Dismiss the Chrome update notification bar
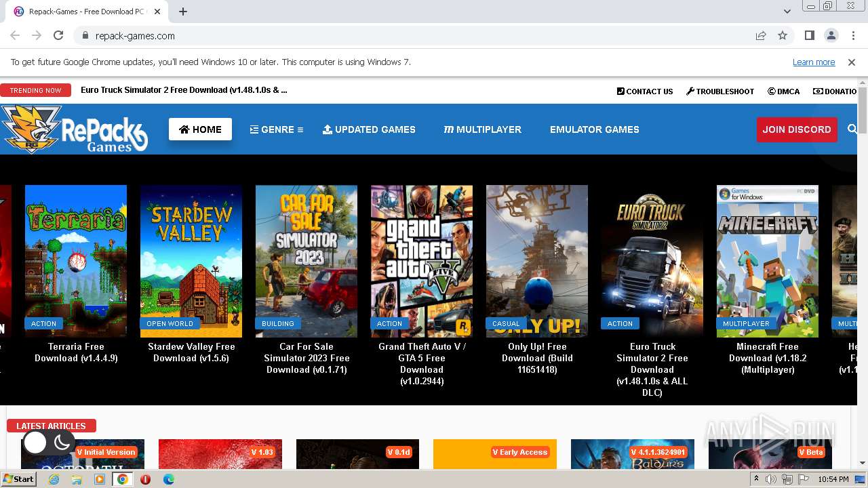 coord(852,62)
